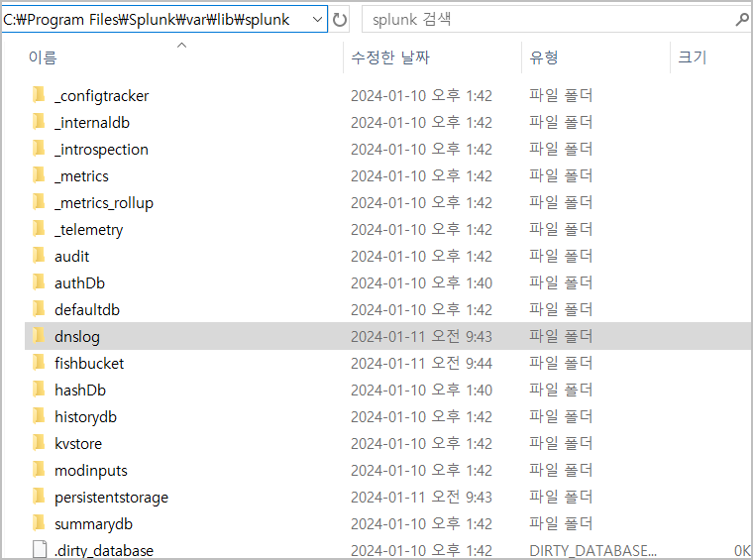The width and height of the screenshot is (753, 560).
Task: Select the modinputs folder name
Action: (x=91, y=471)
